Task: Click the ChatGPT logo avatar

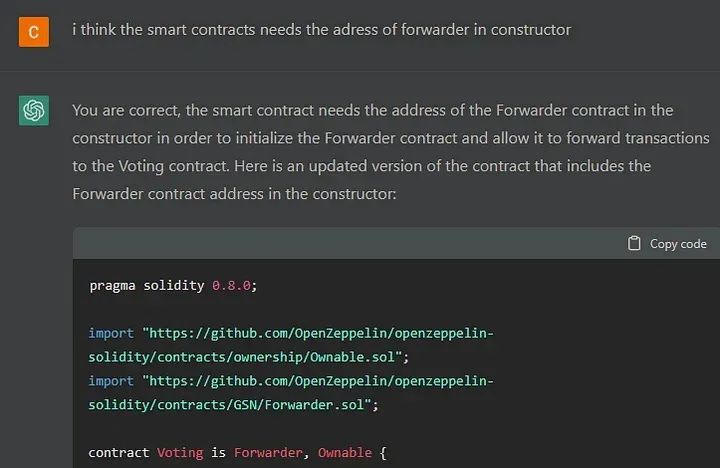Action: 34,110
